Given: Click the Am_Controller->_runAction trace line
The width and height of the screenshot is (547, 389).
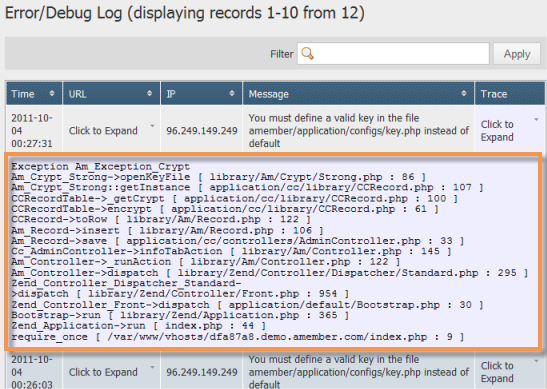Looking at the screenshot, I should point(206,262).
